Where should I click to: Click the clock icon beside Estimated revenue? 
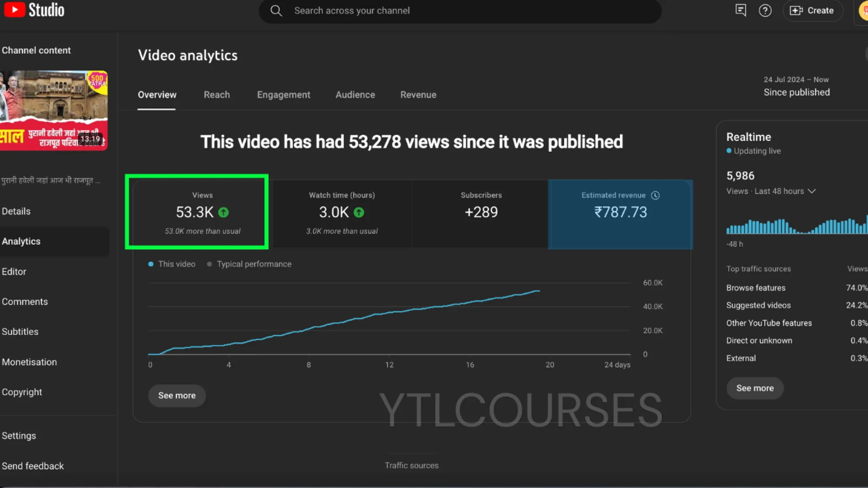point(655,196)
